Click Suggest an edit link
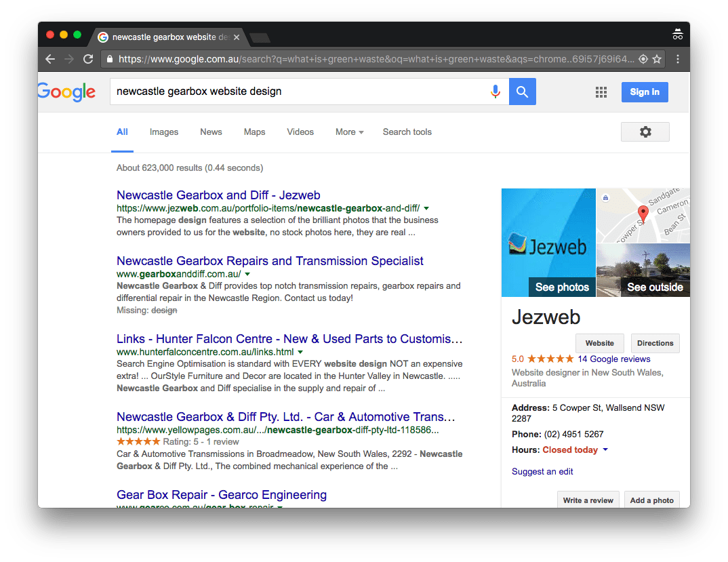The height and width of the screenshot is (562, 728). pyautogui.click(x=542, y=471)
